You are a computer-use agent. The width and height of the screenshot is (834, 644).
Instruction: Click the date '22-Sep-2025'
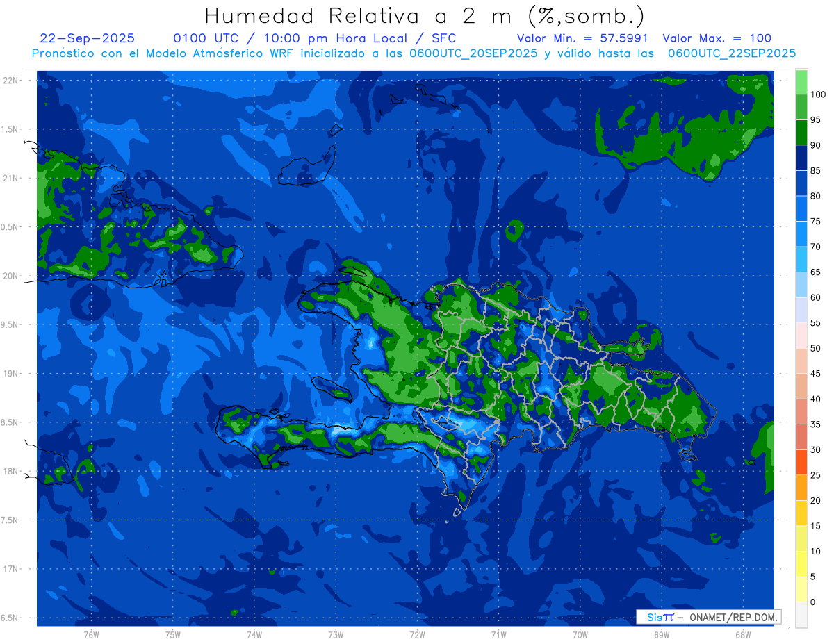tap(88, 38)
